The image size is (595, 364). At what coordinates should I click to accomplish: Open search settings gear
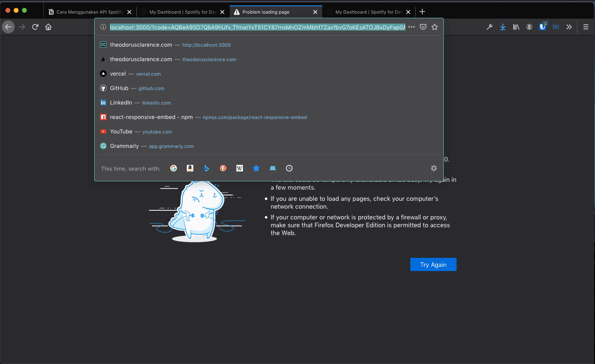pyautogui.click(x=434, y=168)
